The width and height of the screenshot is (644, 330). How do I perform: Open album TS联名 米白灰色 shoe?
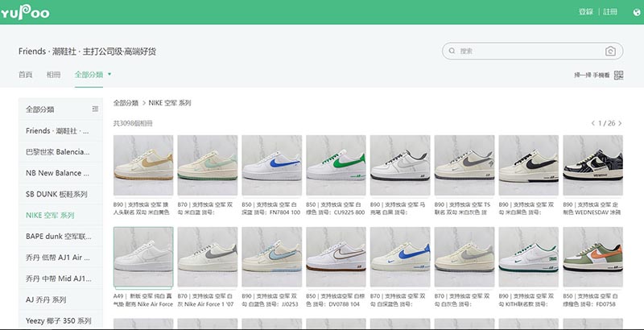[464, 166]
